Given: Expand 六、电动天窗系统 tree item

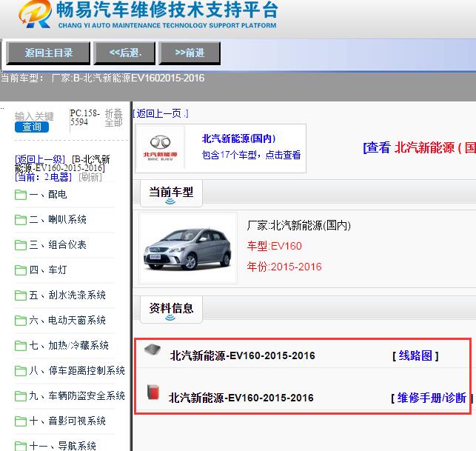Looking at the screenshot, I should click(x=67, y=321).
